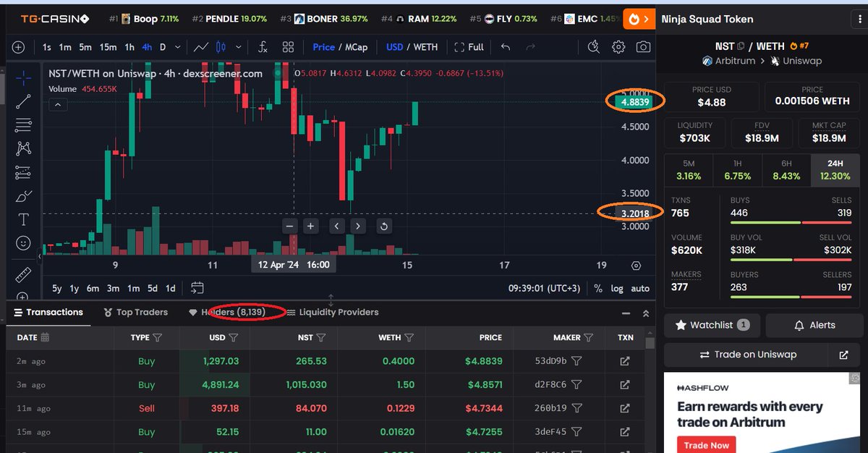Select the 15m timeframe
This screenshot has width=868, height=453.
tap(108, 47)
